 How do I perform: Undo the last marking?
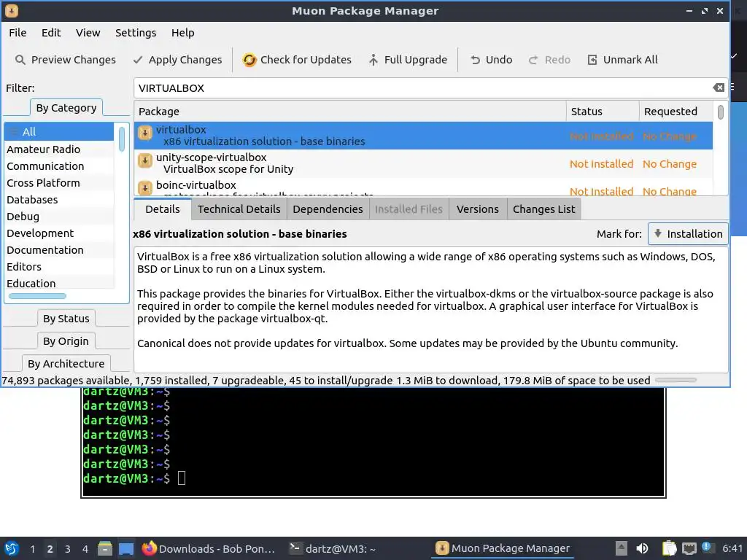coord(491,60)
